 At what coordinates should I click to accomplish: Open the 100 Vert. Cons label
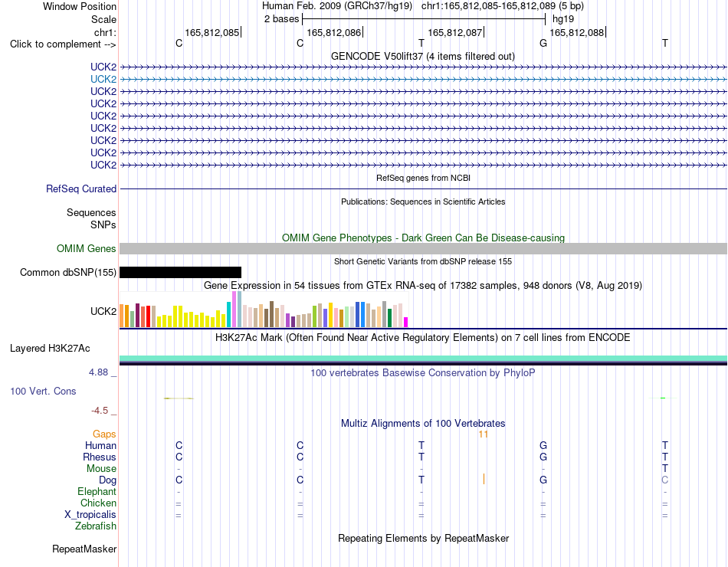43,391
